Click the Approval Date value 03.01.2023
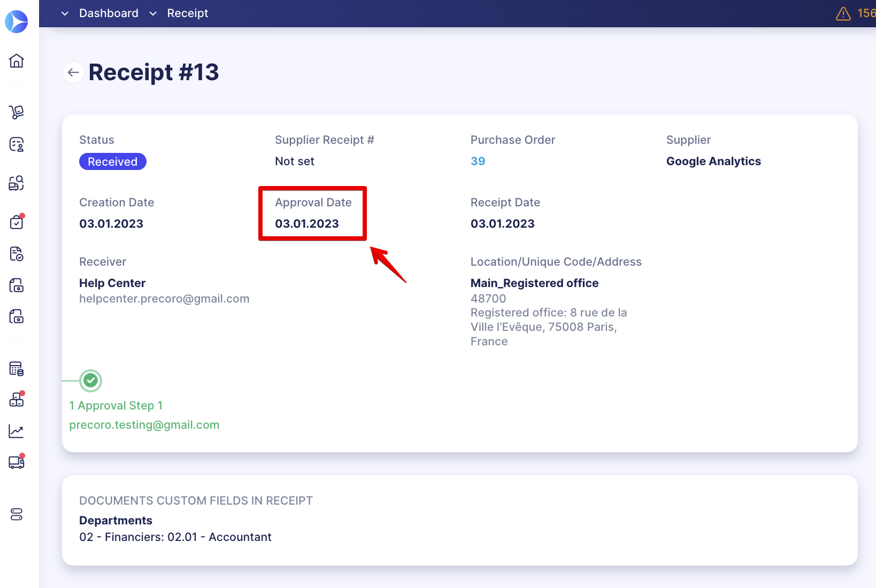Screen dimensions: 876x588 (307, 223)
